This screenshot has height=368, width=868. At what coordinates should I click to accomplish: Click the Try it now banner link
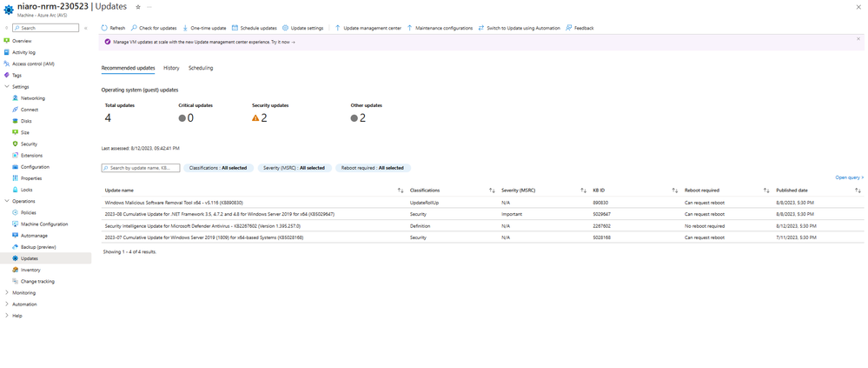[283, 42]
